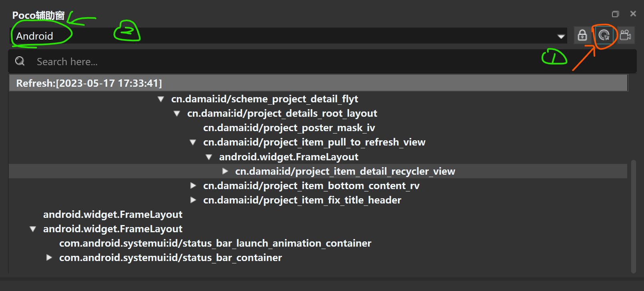Close the Poco assistant panel
The height and width of the screenshot is (291, 644).
click(633, 14)
